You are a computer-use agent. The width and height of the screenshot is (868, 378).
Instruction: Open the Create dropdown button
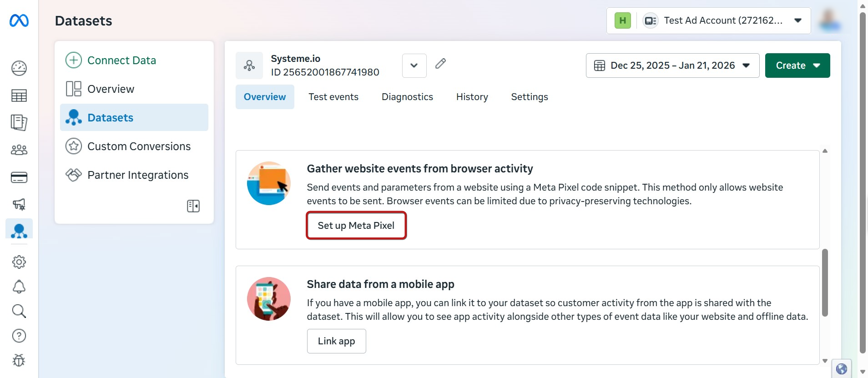(797, 66)
